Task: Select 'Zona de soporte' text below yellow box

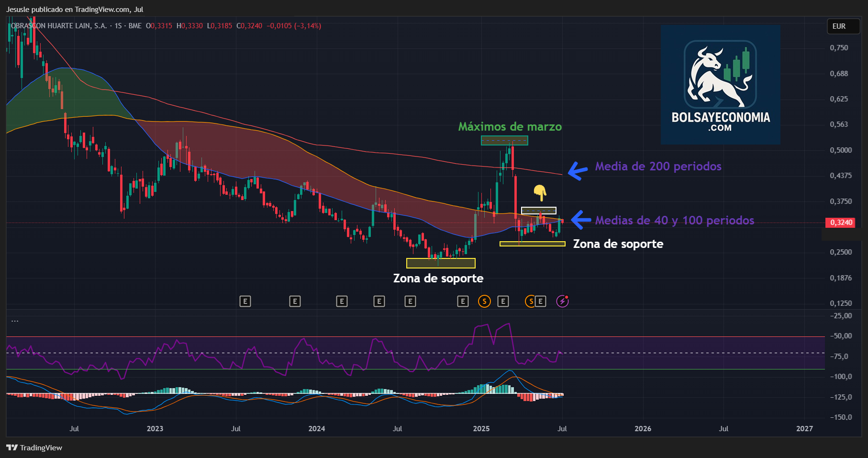Action: click(x=438, y=278)
